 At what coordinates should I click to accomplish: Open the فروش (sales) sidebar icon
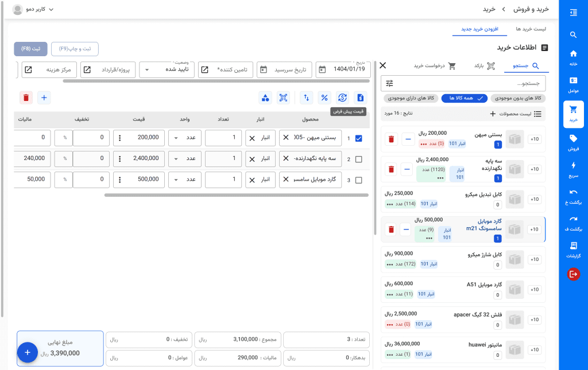point(573,142)
